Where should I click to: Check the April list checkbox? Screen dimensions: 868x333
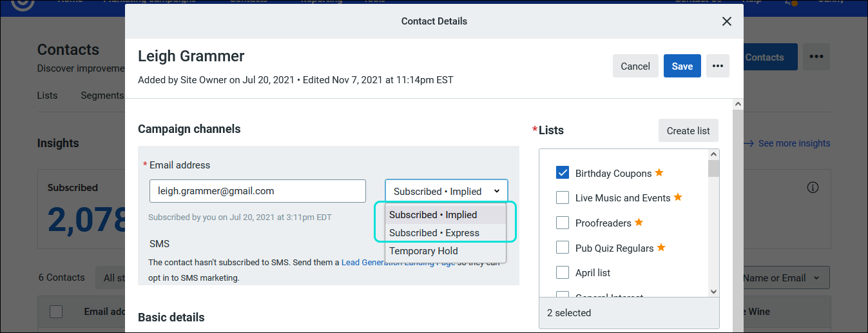[x=563, y=272]
